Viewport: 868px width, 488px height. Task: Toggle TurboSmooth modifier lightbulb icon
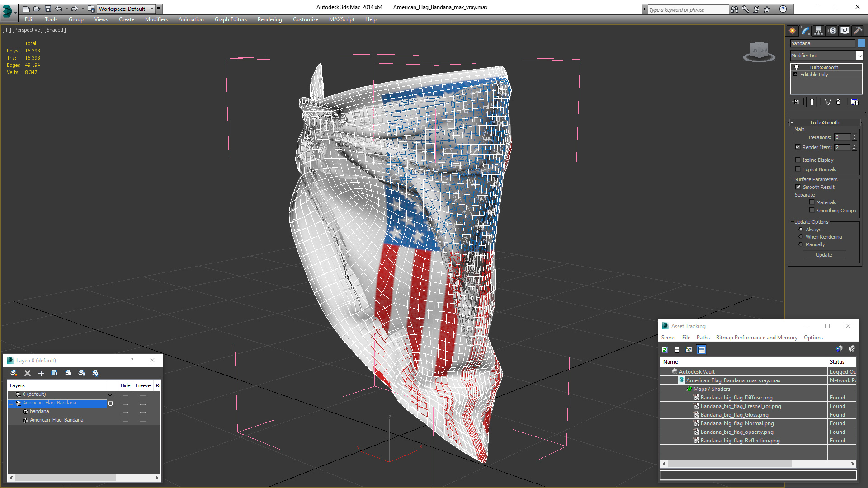797,67
